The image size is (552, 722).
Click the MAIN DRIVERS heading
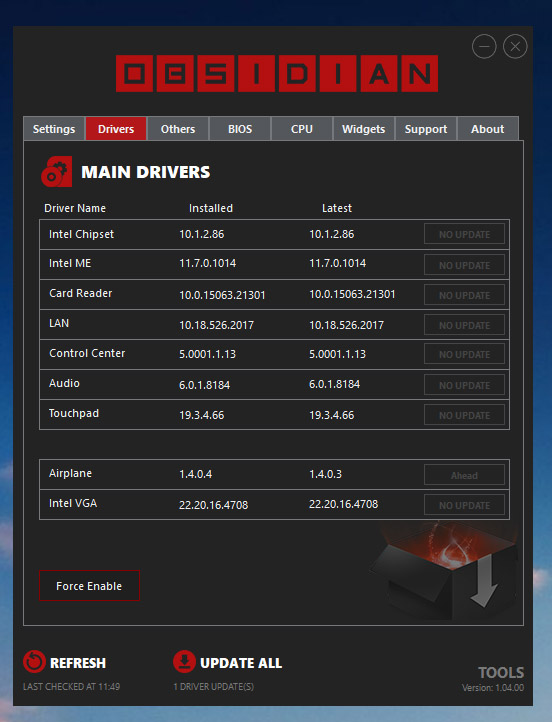click(x=145, y=172)
